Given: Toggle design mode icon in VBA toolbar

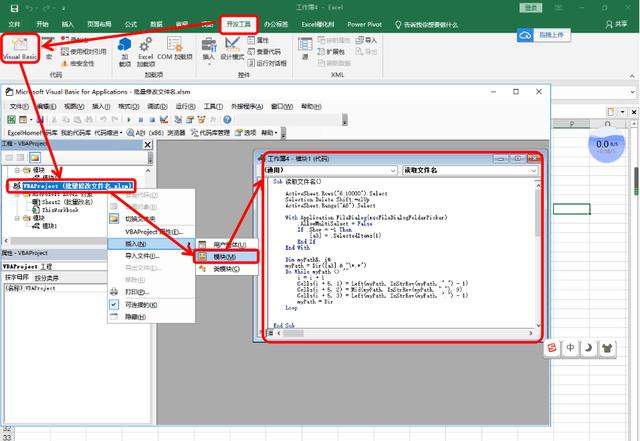Looking at the screenshot, I should (164, 120).
